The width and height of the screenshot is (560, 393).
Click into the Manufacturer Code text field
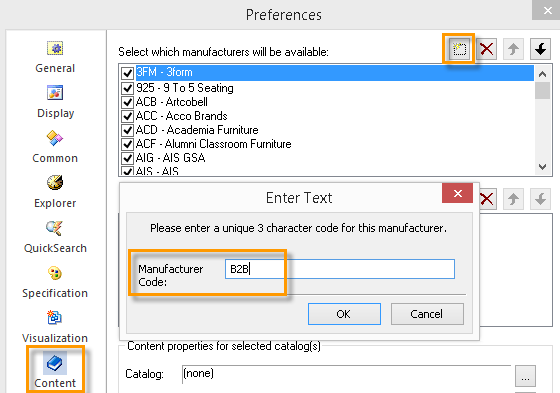click(340, 269)
